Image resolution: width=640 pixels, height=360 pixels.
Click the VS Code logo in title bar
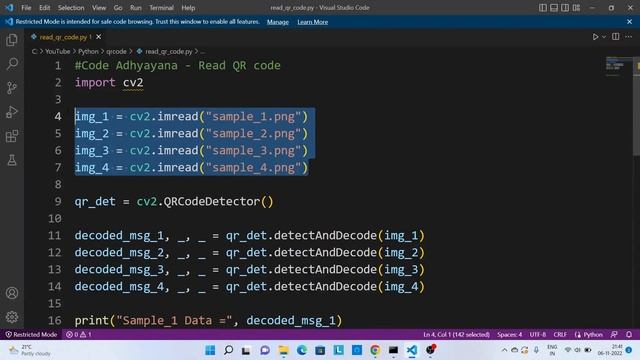tap(9, 8)
